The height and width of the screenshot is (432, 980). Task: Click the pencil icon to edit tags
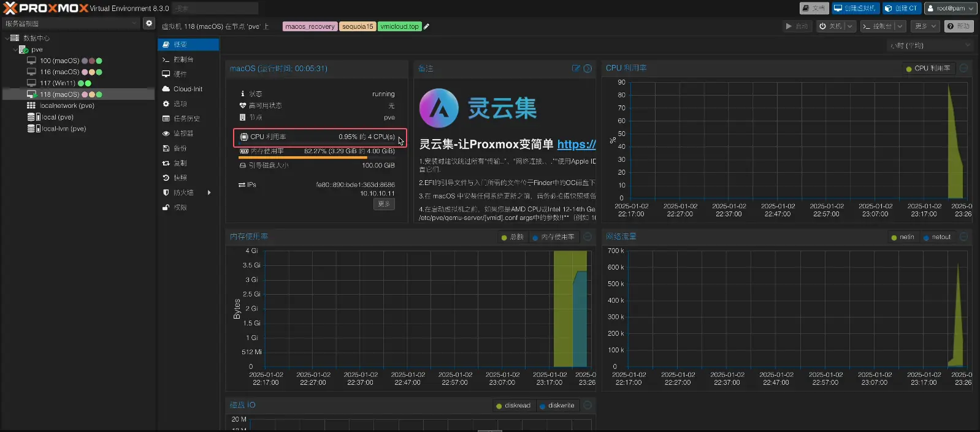click(x=427, y=26)
